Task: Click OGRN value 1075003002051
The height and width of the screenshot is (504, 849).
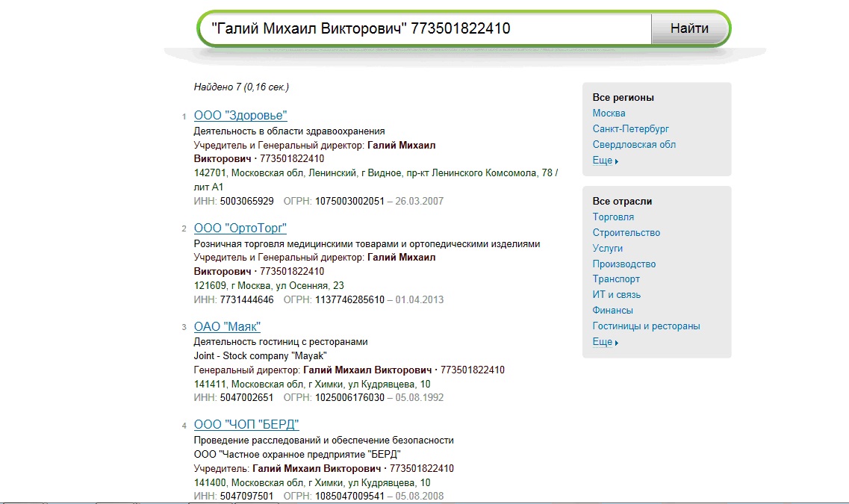Action: [349, 201]
